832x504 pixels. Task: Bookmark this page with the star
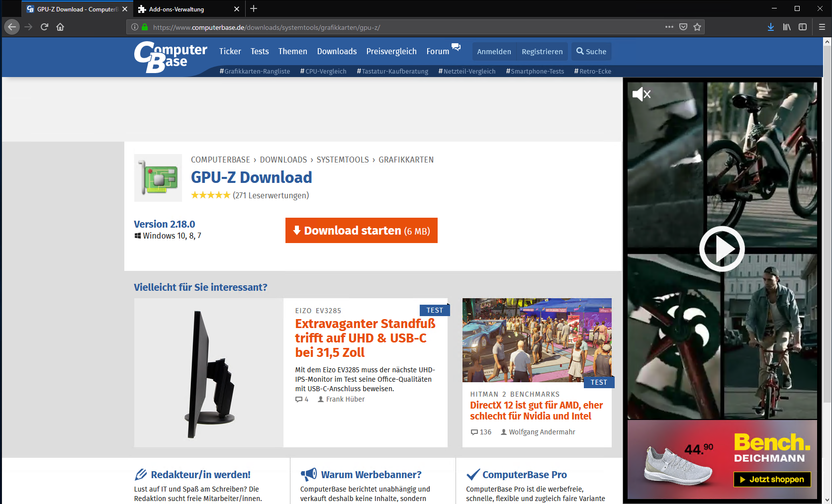(x=697, y=27)
